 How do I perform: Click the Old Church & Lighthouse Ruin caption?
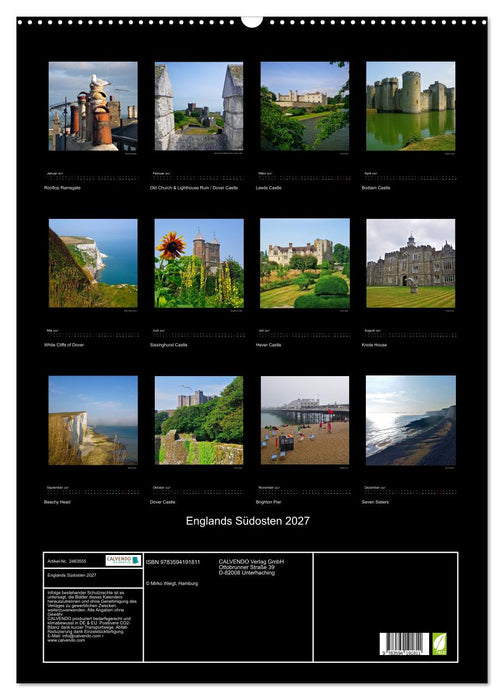[x=194, y=188]
